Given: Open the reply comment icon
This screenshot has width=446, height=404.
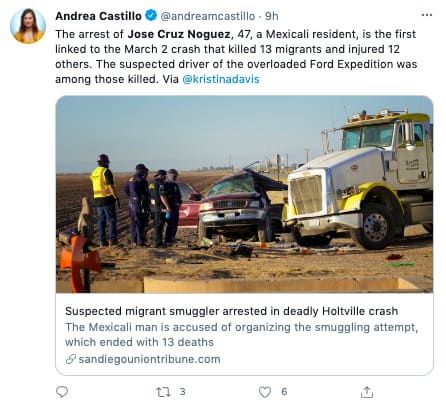Looking at the screenshot, I should tap(62, 392).
